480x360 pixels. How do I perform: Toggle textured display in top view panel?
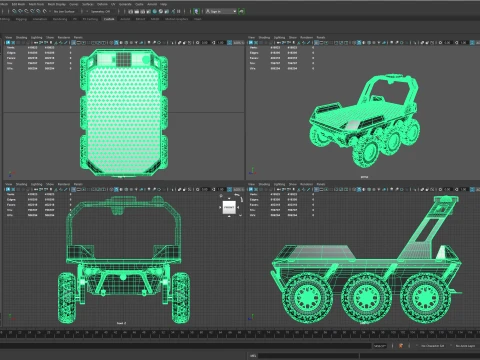[x=131, y=43]
